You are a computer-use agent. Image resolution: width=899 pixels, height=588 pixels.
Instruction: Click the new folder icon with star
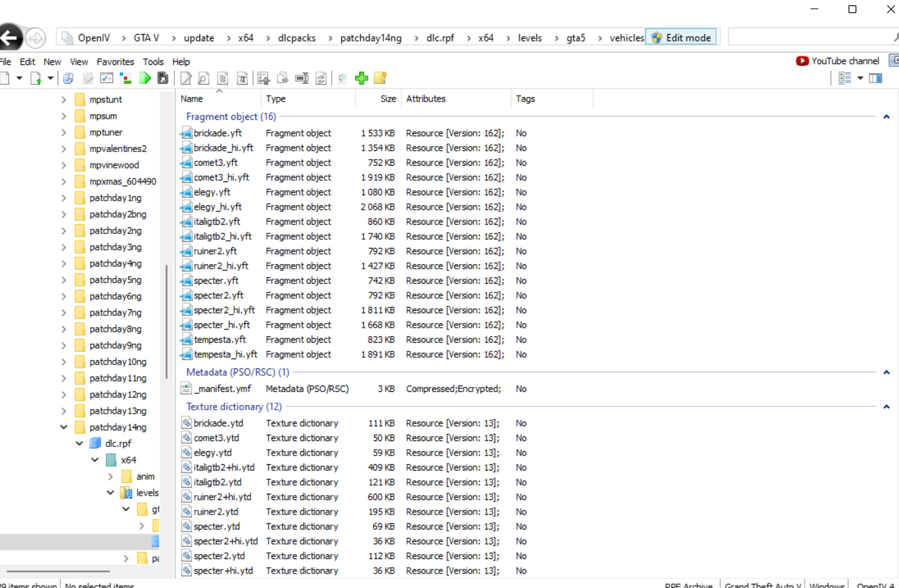pos(380,79)
